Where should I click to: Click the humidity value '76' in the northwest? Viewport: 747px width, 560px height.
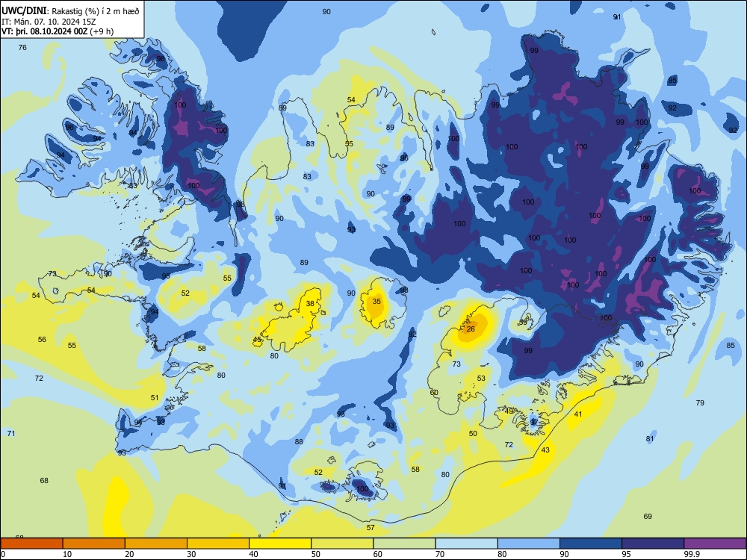coord(22,48)
